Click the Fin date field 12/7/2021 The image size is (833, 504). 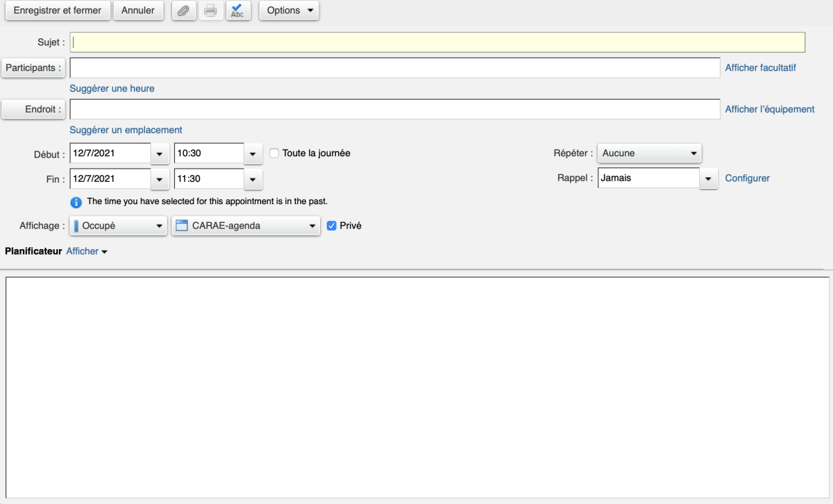[x=110, y=178]
